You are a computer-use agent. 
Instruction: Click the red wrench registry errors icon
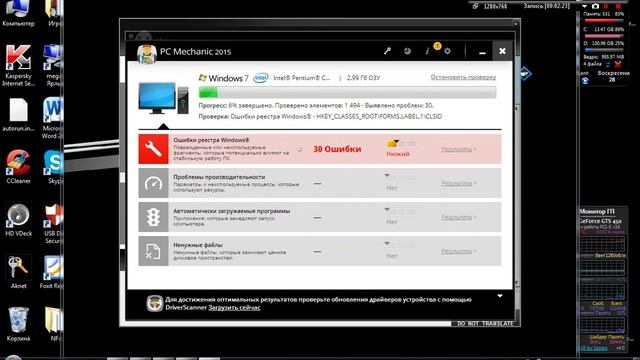pyautogui.click(x=153, y=149)
